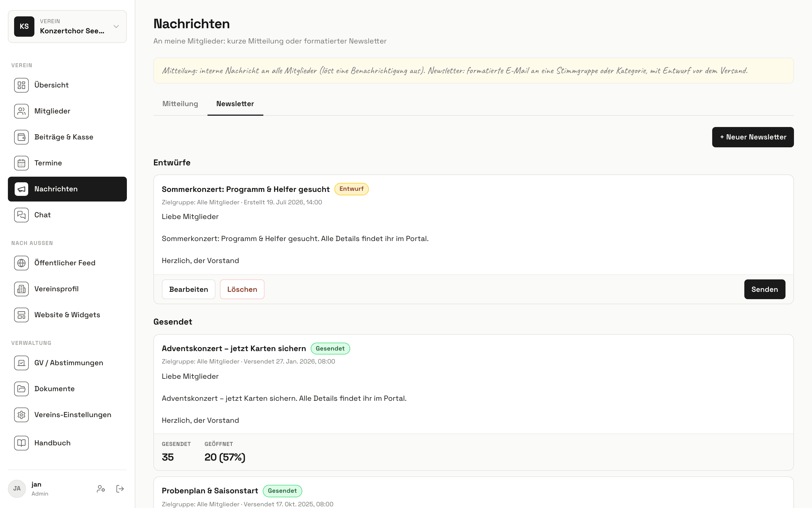Select Website & Widgets layout icon
This screenshot has width=812, height=508.
click(21, 315)
